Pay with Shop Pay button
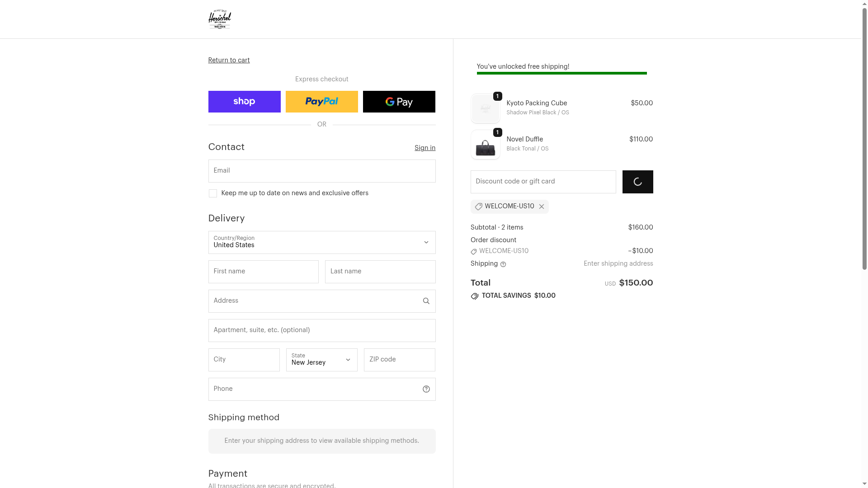 pos(244,102)
